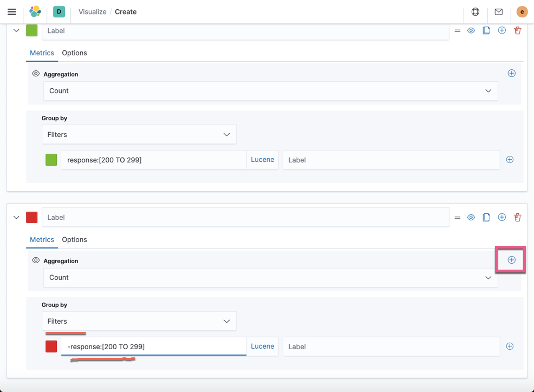Open the main navigation hamburger menu
Screen dimensions: 534x392
point(12,11)
